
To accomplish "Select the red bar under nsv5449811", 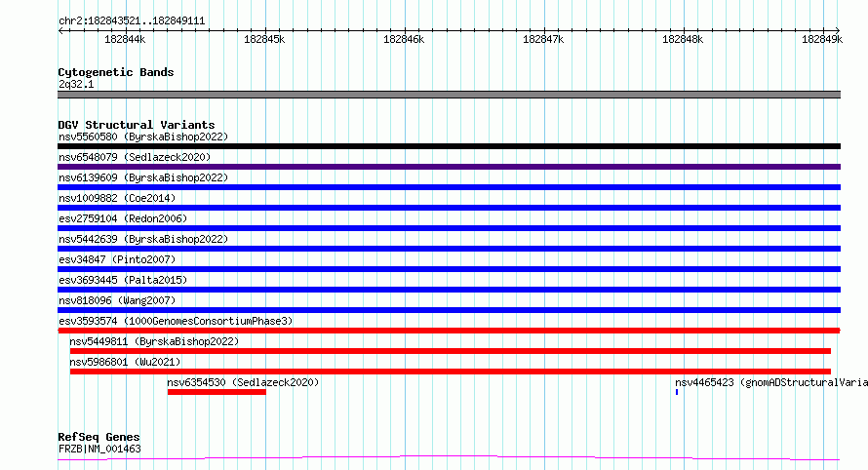I will tap(450, 351).
